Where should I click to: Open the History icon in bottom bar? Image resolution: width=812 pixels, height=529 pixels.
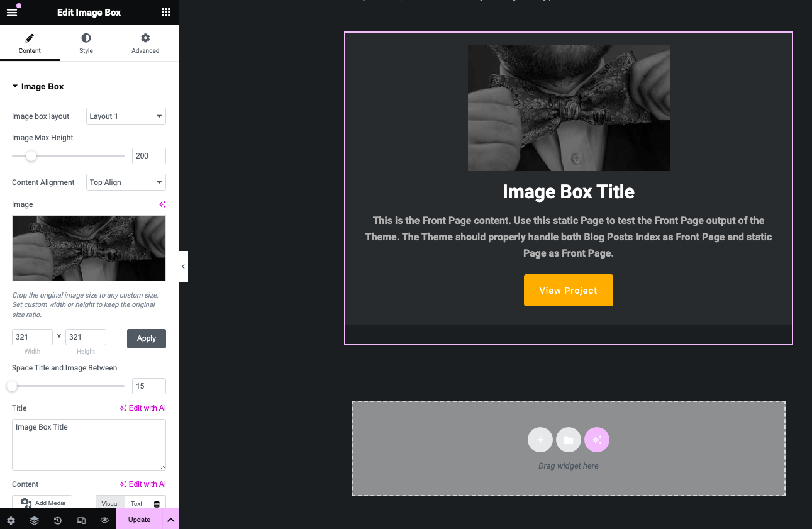pyautogui.click(x=58, y=520)
